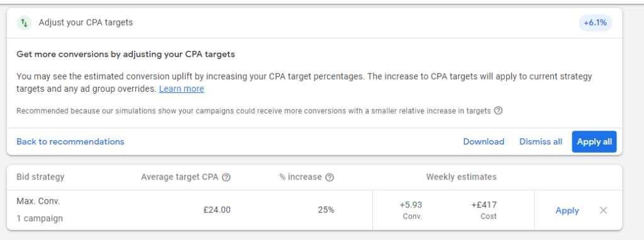
Task: Click the green CPA adjust arrows icon
Action: point(24,23)
